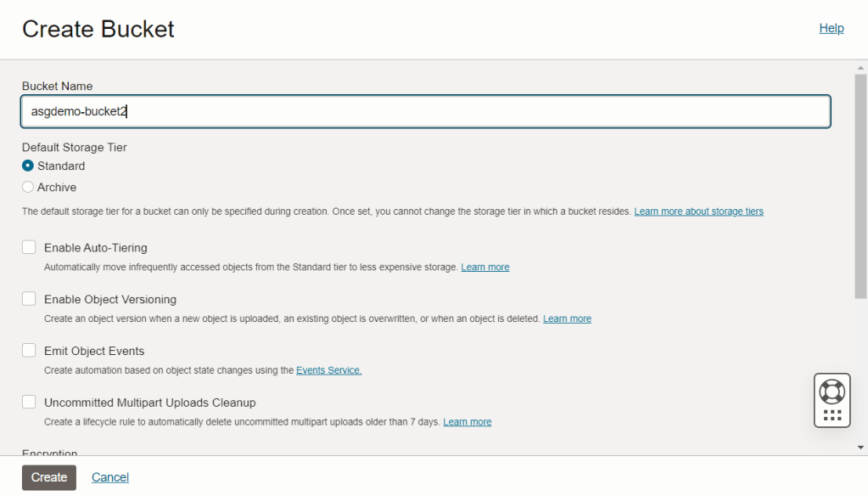The width and height of the screenshot is (868, 496).
Task: Open Learn more about storage tiers
Action: (698, 211)
